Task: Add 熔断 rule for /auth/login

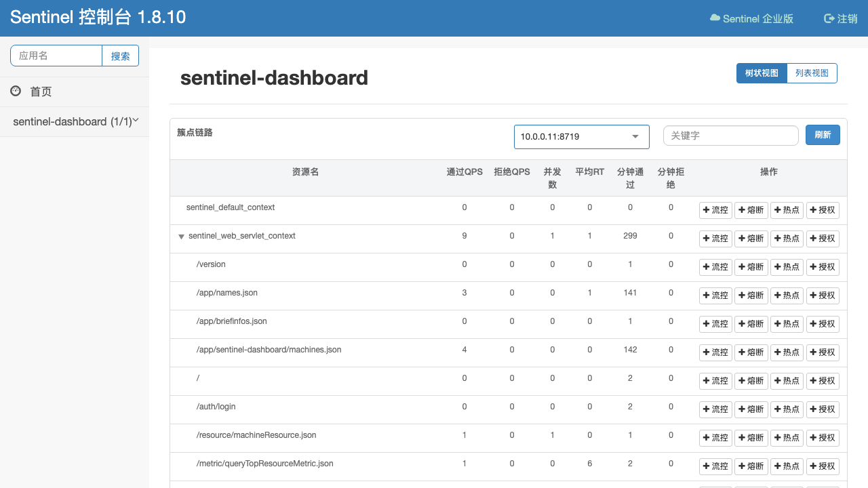Action: tap(751, 409)
